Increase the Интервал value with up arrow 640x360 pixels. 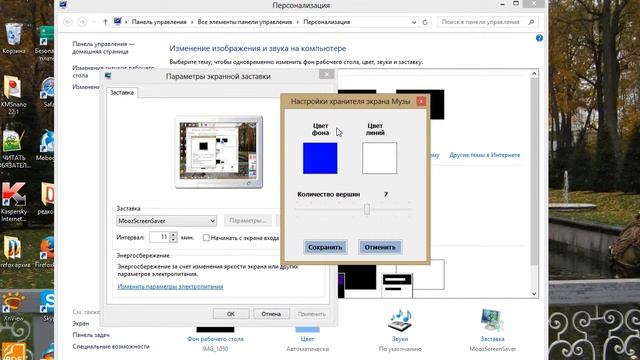click(173, 235)
